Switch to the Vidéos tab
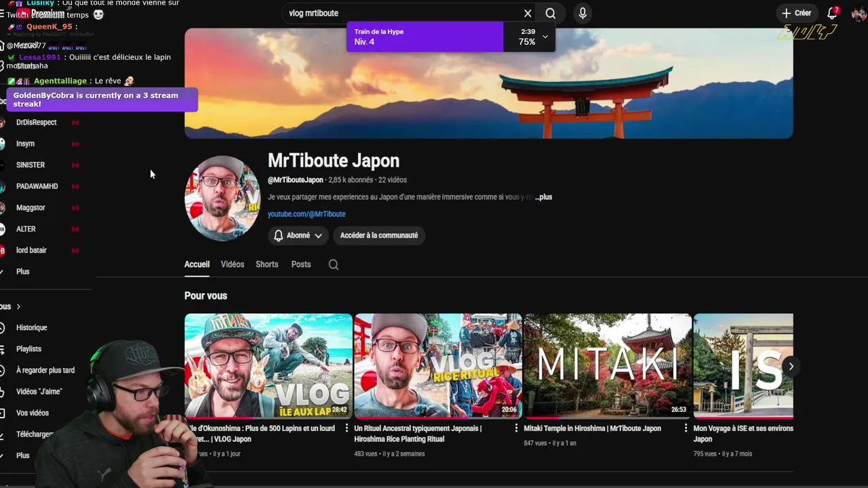Image resolution: width=868 pixels, height=488 pixels. [x=233, y=264]
